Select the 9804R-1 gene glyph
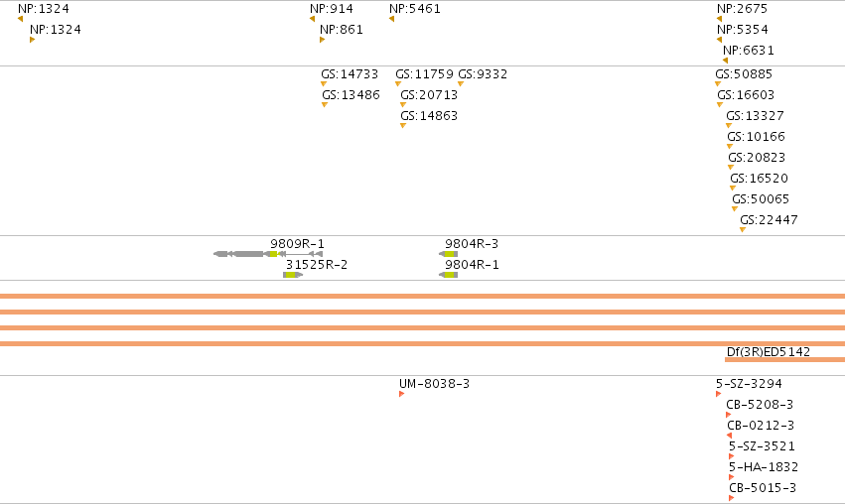Screen dimensions: 845x504 449,275
